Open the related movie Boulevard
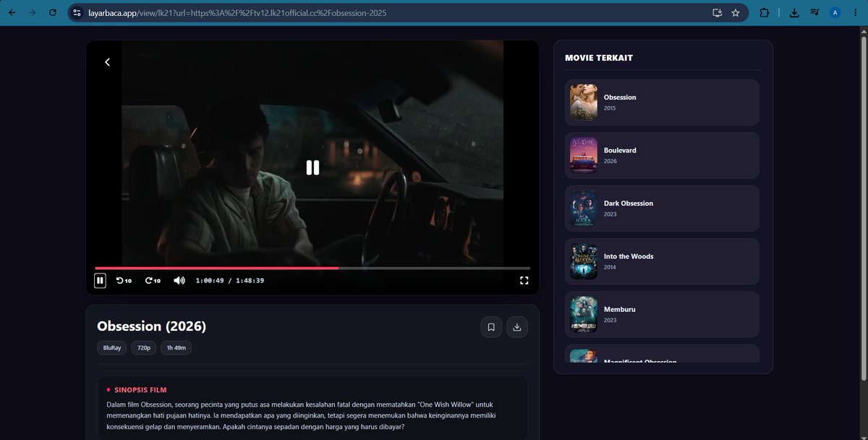The height and width of the screenshot is (440, 868). pyautogui.click(x=662, y=155)
